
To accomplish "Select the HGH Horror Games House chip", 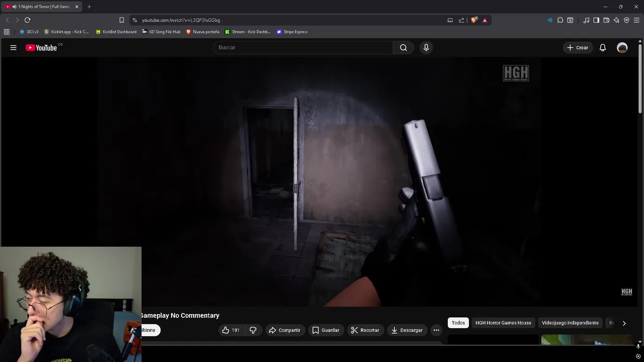I will [503, 323].
